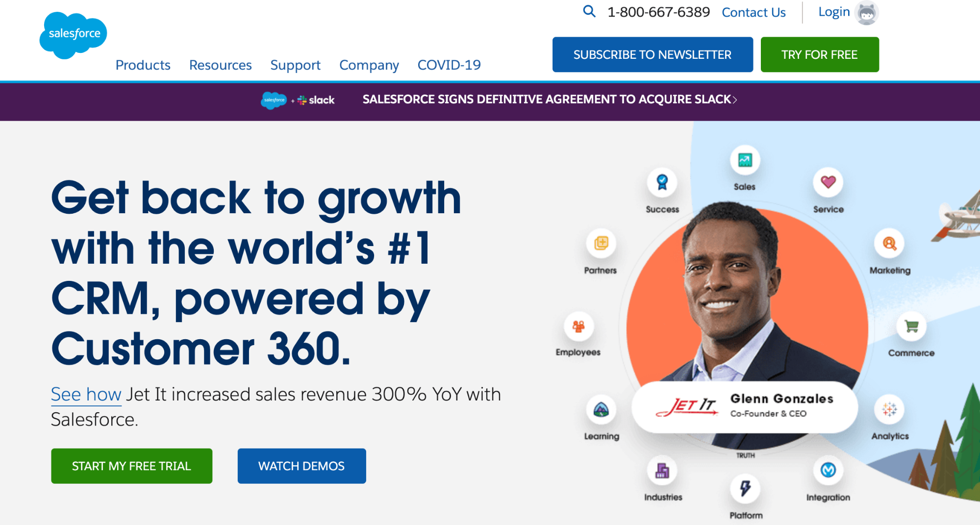Click the search magnifier icon
Viewport: 980px width, 525px height.
[589, 11]
